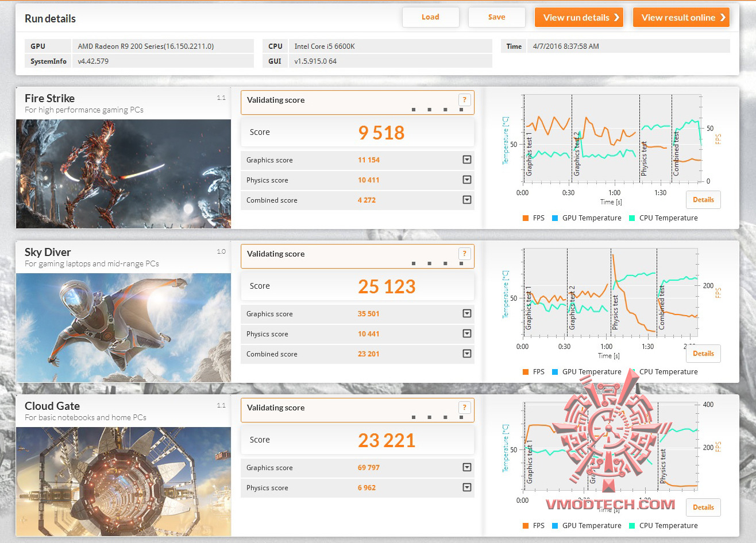Toggle CPU Temperature in Cloud Gate legend
The image size is (756, 543).
[664, 526]
